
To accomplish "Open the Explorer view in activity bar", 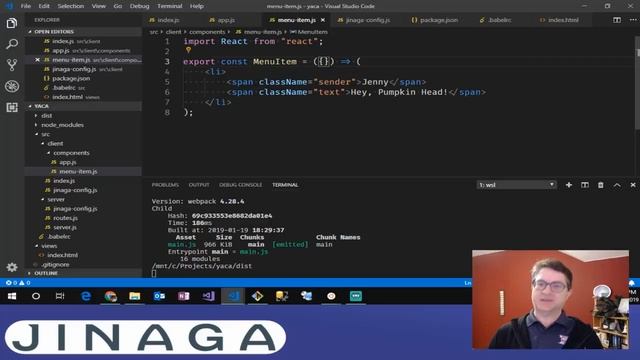I will [12, 23].
